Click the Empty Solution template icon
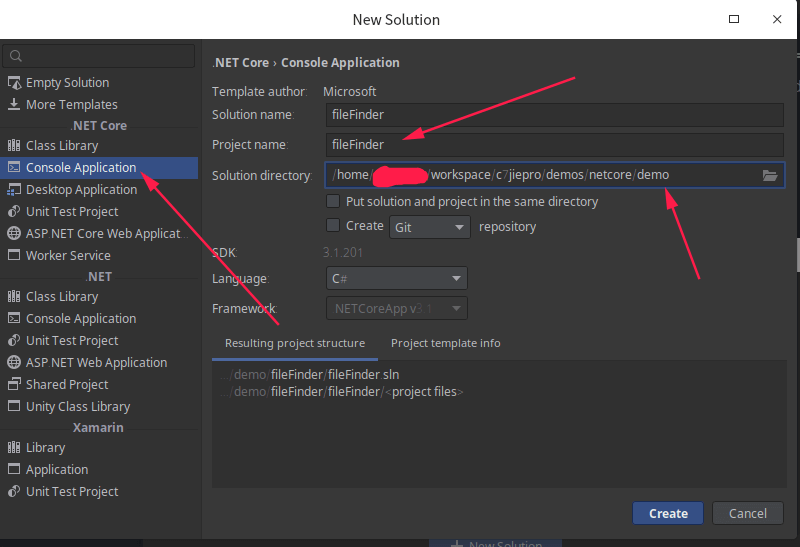The width and height of the screenshot is (800, 547). point(14,83)
